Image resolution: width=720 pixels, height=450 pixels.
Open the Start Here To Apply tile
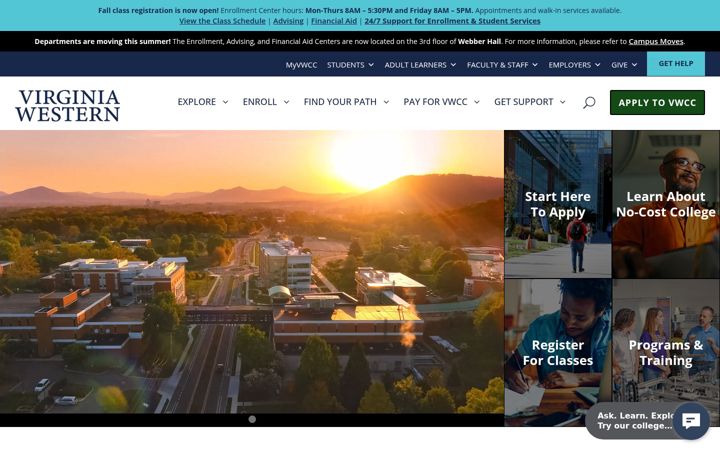click(x=558, y=204)
